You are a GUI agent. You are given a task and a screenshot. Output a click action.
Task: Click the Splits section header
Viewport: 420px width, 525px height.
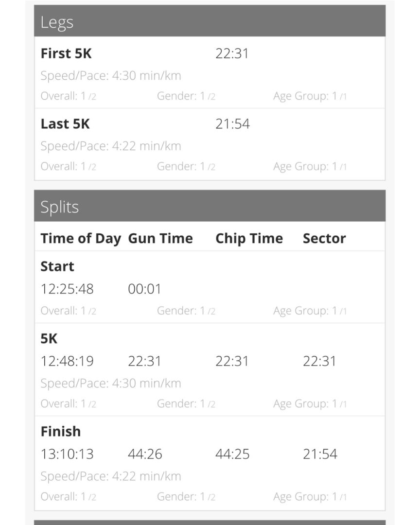click(210, 206)
